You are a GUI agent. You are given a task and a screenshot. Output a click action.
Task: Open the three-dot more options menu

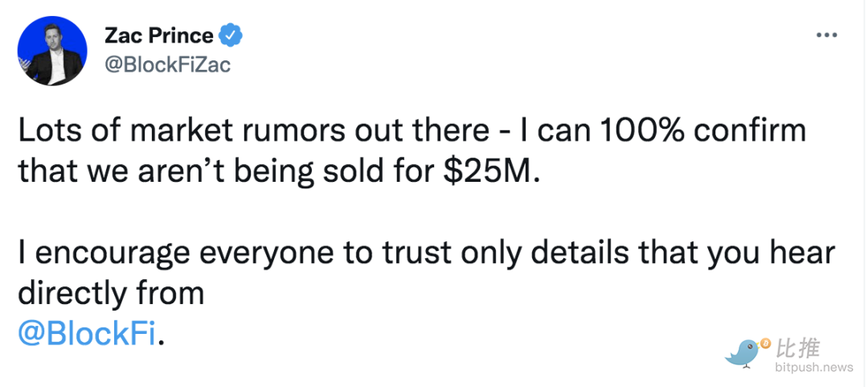[x=826, y=35]
